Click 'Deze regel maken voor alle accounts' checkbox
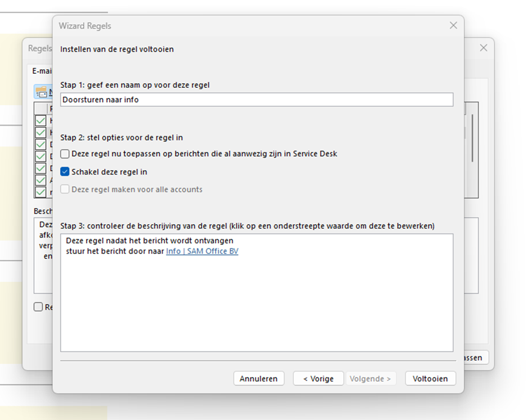Viewport: 532px width, 420px height. tap(65, 190)
